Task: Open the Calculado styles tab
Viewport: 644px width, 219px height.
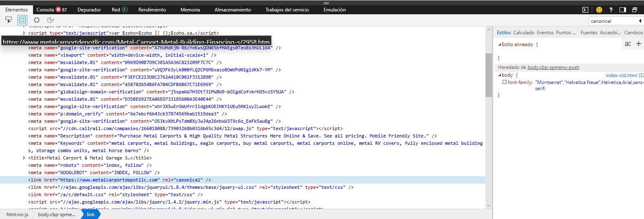Action: coord(523,33)
